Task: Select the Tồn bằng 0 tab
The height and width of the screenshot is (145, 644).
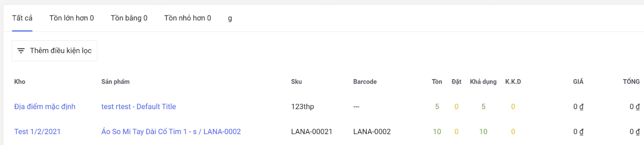Action: (x=129, y=18)
